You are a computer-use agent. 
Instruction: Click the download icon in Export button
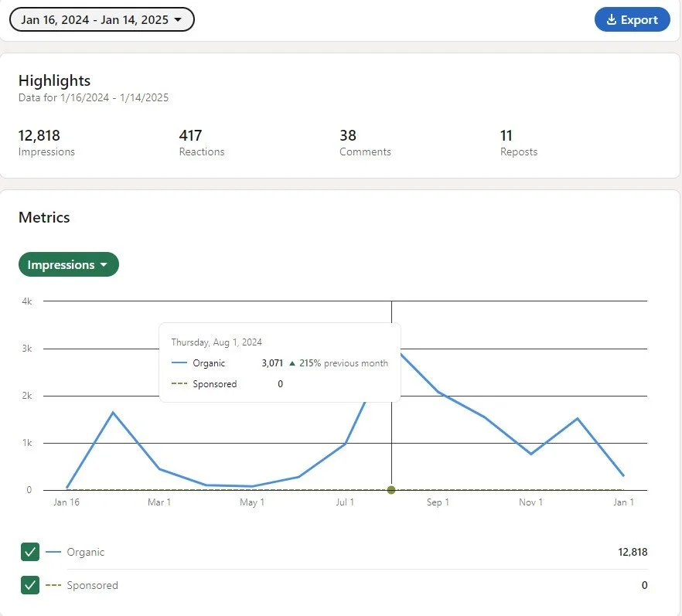(x=612, y=19)
